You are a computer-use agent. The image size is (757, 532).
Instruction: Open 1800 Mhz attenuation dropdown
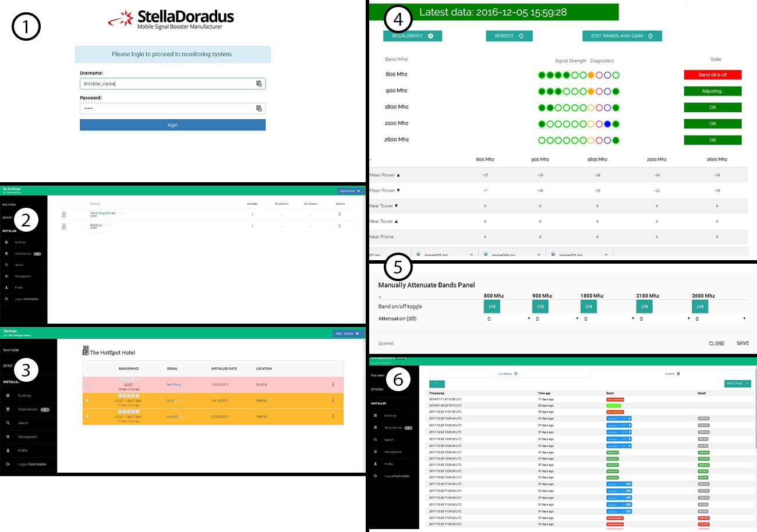click(608, 319)
